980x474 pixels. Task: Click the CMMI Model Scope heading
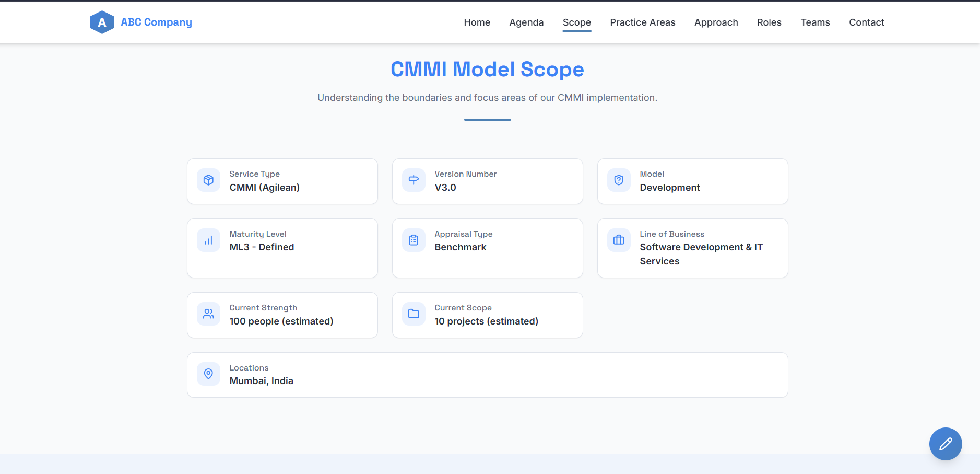487,70
